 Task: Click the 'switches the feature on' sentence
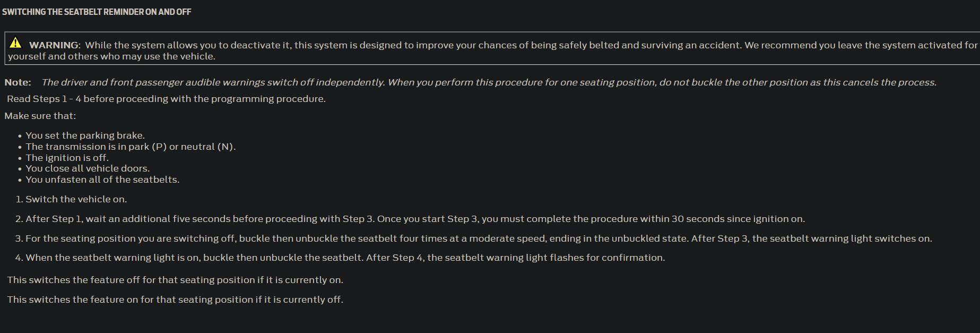[x=175, y=300]
